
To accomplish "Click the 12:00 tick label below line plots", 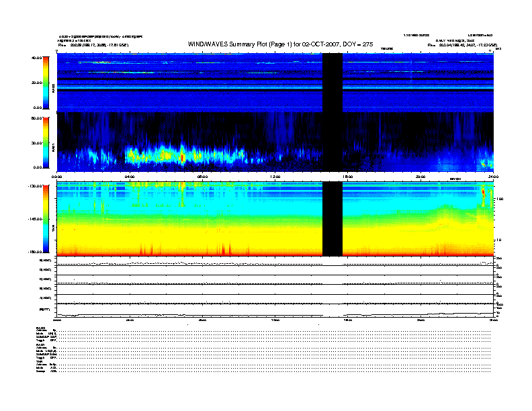I will click(x=275, y=320).
